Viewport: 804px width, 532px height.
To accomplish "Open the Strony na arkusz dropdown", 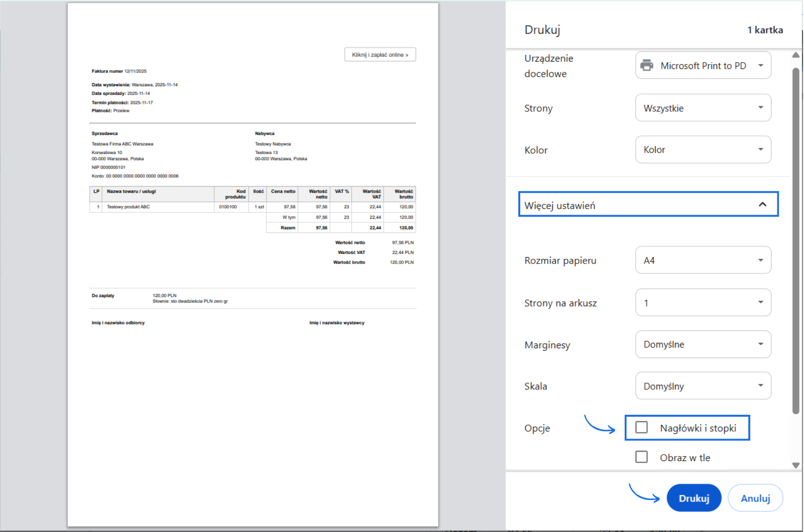I will click(x=703, y=302).
